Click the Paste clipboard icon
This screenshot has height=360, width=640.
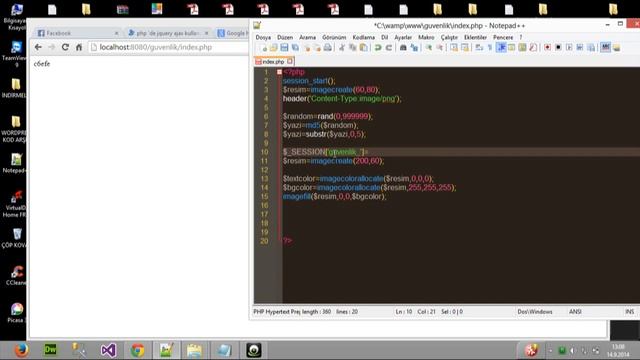363,48
